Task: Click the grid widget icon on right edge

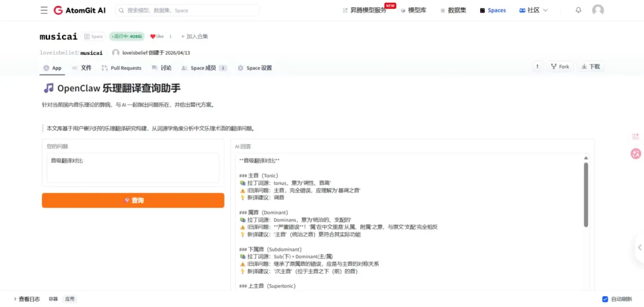Action: [636, 137]
